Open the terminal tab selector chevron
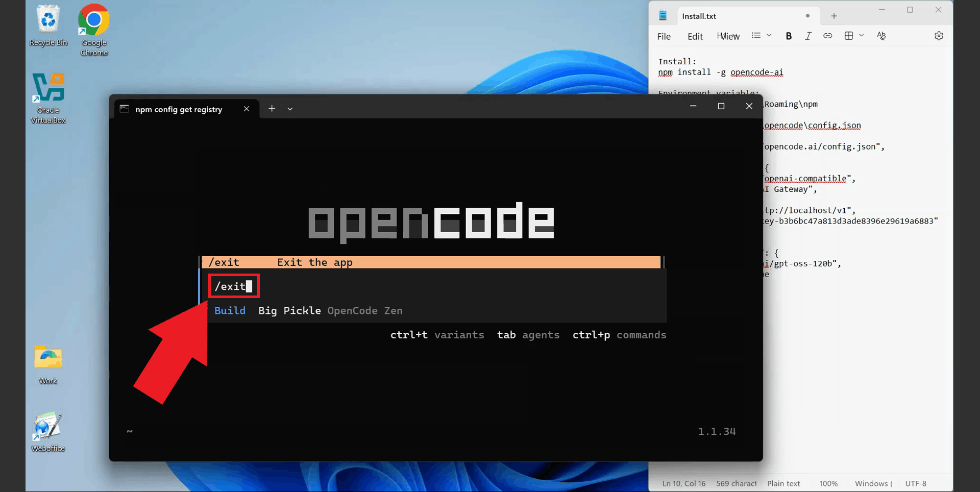Image resolution: width=980 pixels, height=492 pixels. (x=290, y=108)
